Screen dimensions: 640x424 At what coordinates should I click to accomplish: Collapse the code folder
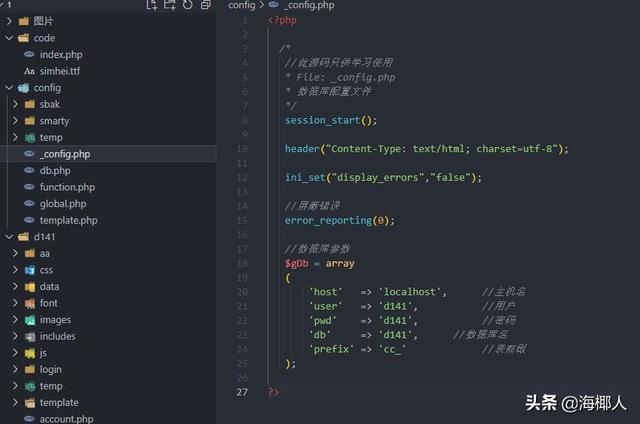10,38
